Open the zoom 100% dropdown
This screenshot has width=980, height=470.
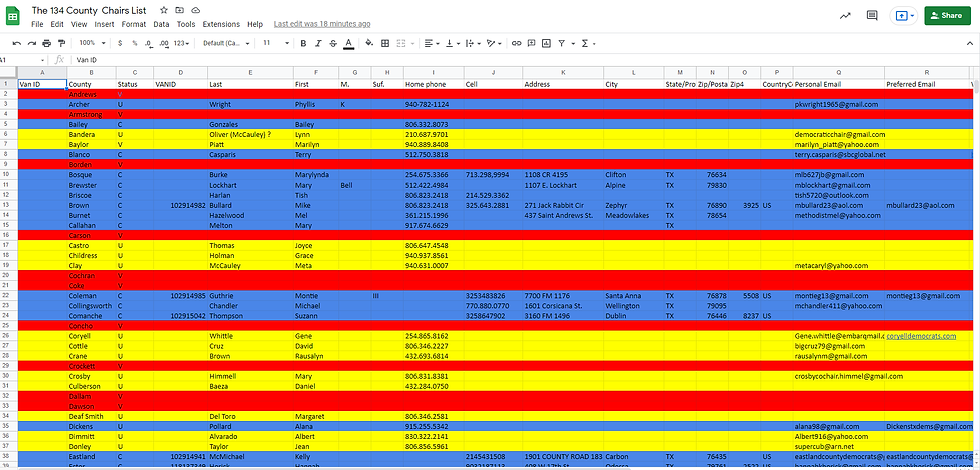(92, 43)
